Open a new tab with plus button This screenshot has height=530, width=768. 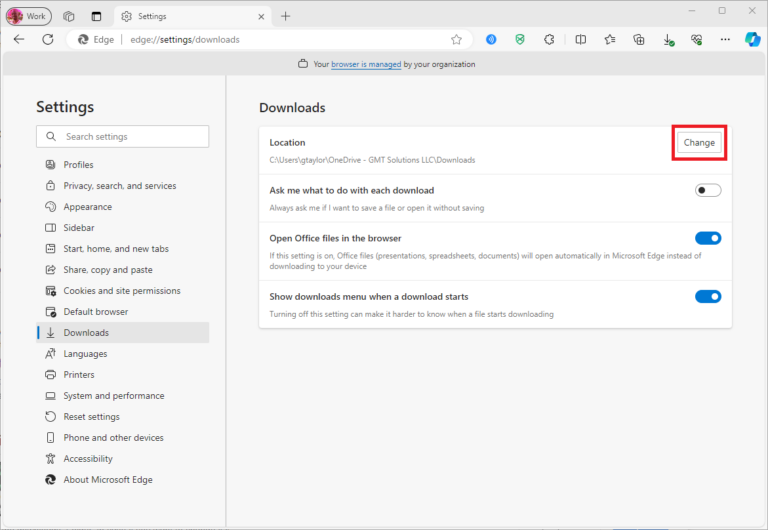286,16
